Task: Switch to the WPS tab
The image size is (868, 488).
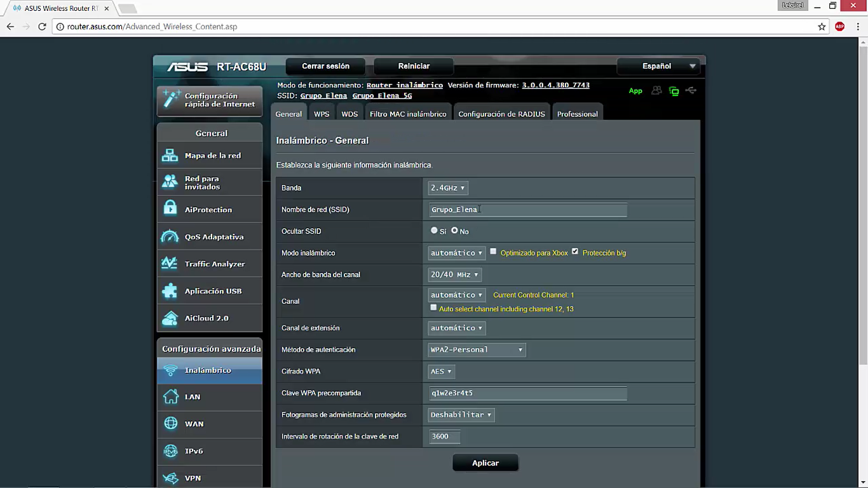Action: tap(322, 114)
